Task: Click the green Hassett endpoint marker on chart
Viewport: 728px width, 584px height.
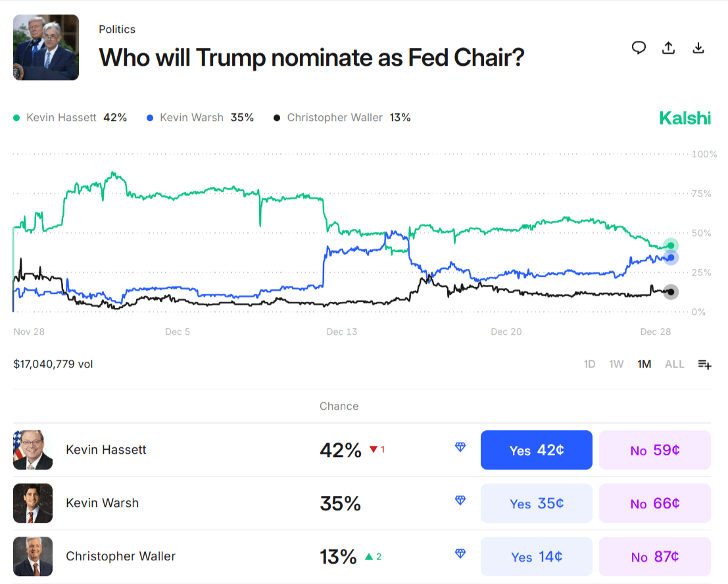Action: click(x=671, y=246)
